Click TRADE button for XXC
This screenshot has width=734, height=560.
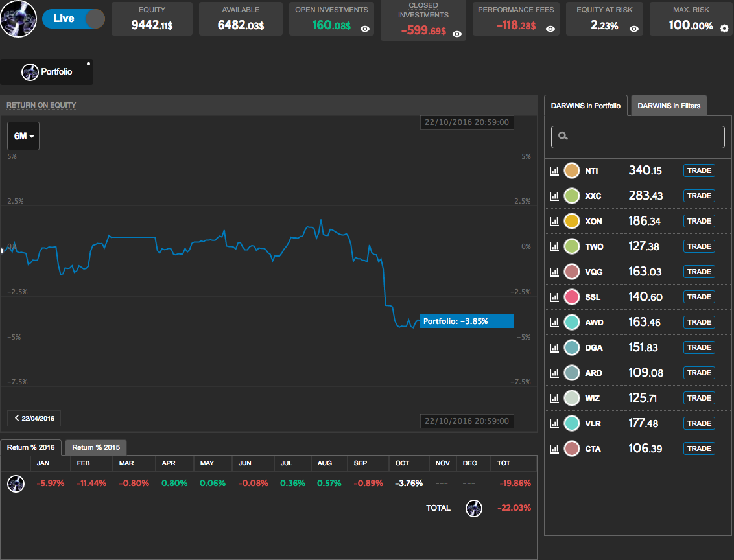[699, 196]
